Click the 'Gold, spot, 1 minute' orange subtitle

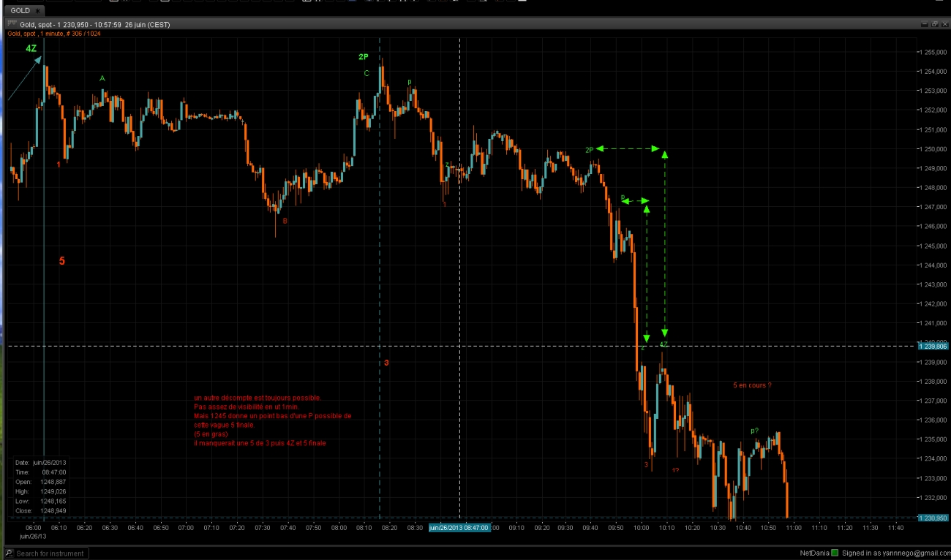tap(56, 34)
